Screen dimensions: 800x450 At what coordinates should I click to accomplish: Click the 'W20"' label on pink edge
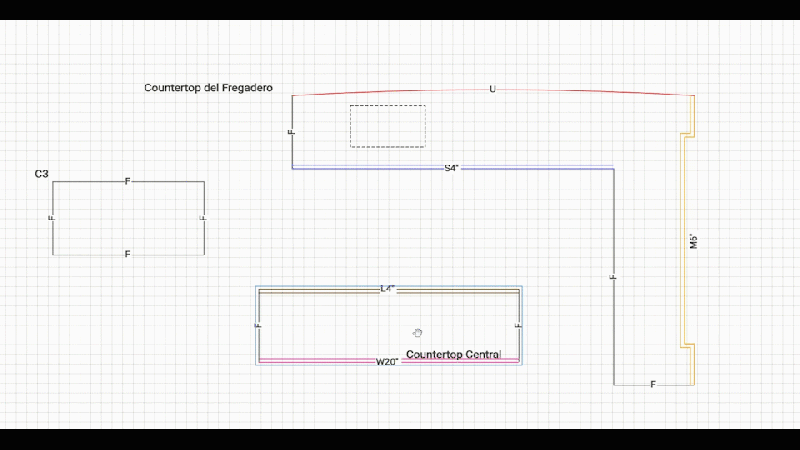click(x=387, y=362)
